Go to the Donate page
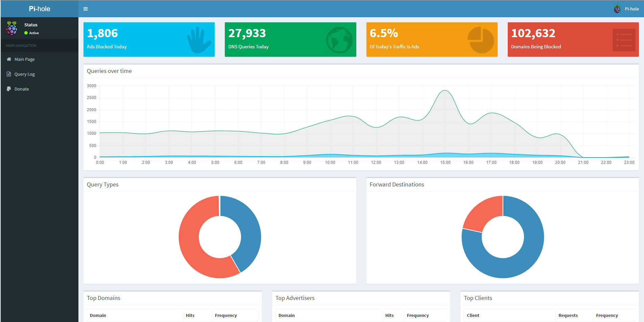Image resolution: width=644 pixels, height=322 pixels. [x=22, y=89]
